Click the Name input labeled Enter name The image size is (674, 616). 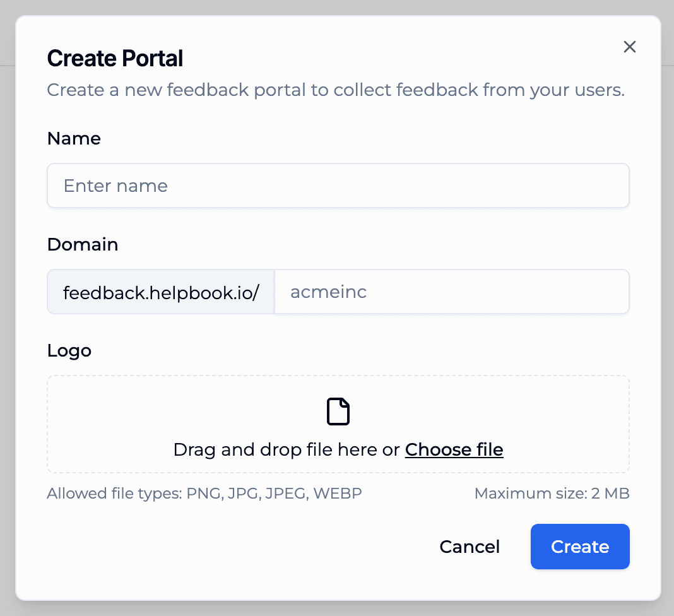point(338,185)
